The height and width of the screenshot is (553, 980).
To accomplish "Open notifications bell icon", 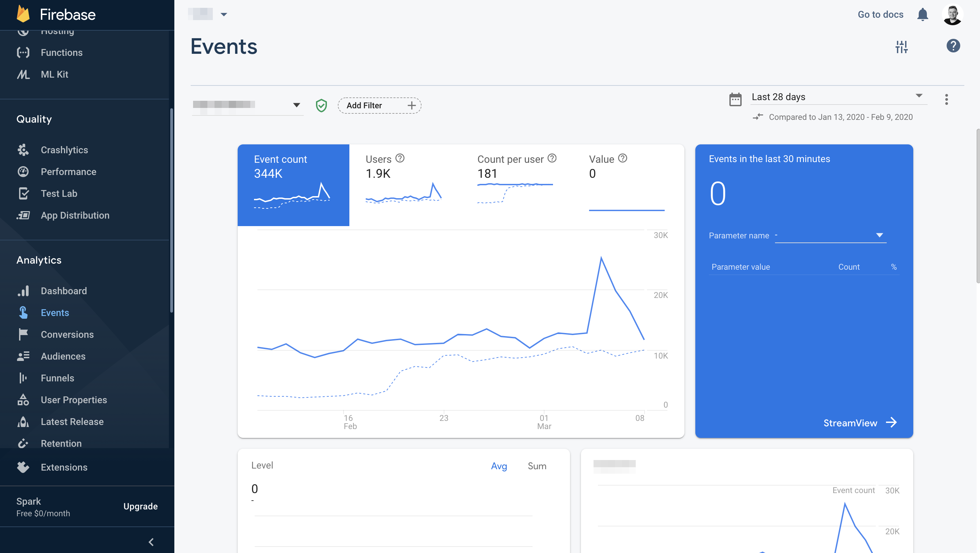I will click(x=922, y=14).
